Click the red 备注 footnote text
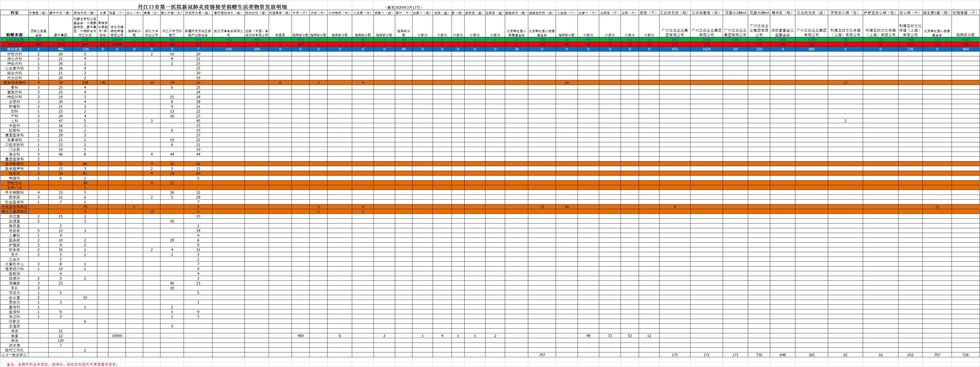This screenshot has height=367, width=980. coord(62,364)
